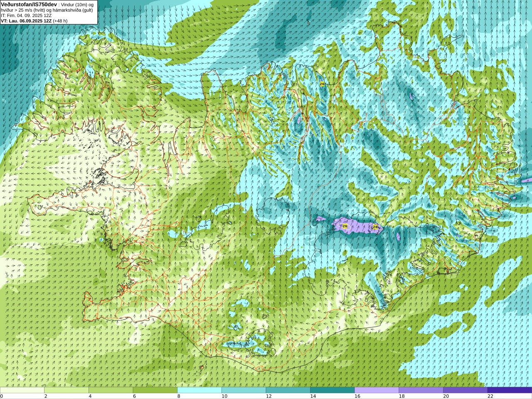This screenshot has width=532, height=399.
Task: Select the 6–8 m/s dark green swatch
Action: [x=155, y=390]
